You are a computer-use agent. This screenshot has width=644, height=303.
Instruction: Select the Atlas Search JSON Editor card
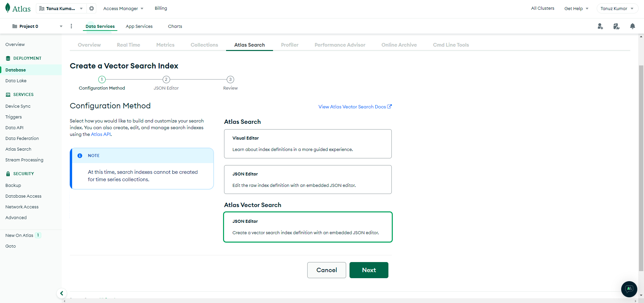(x=308, y=180)
